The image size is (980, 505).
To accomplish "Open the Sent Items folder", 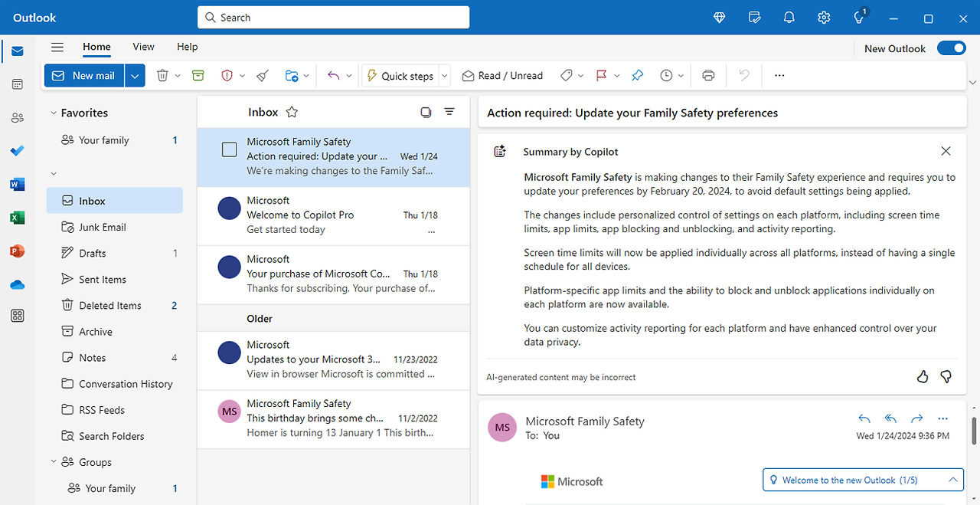I will click(x=115, y=279).
